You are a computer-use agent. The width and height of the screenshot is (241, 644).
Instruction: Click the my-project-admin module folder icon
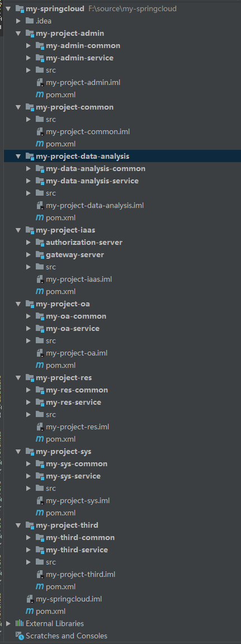[30, 34]
